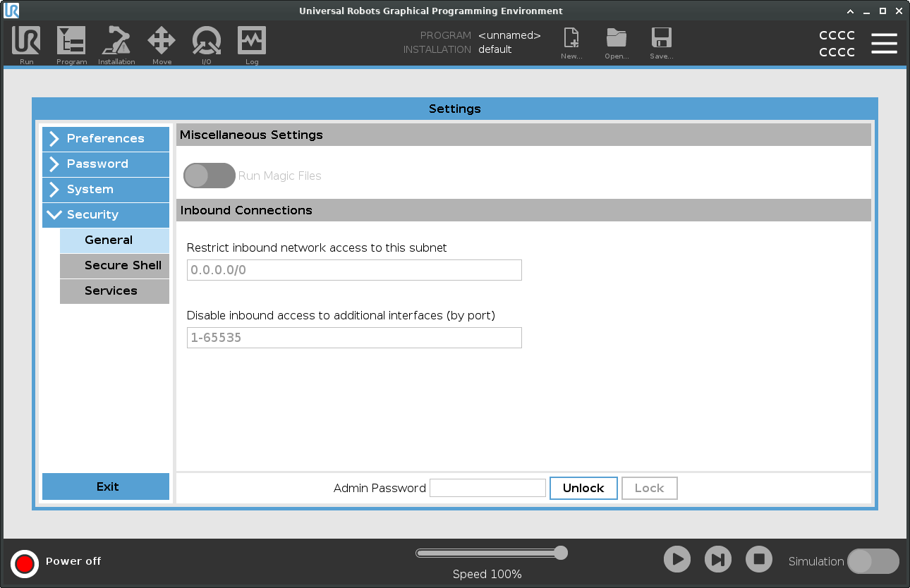Select the Services item
This screenshot has width=910, height=588.
pyautogui.click(x=114, y=291)
